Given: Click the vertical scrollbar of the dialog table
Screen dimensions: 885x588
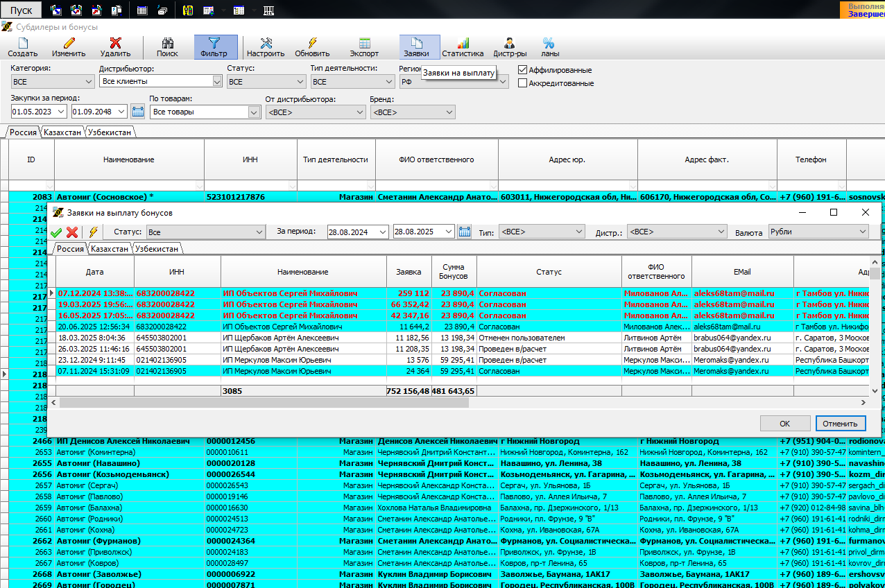Looking at the screenshot, I should [875, 273].
